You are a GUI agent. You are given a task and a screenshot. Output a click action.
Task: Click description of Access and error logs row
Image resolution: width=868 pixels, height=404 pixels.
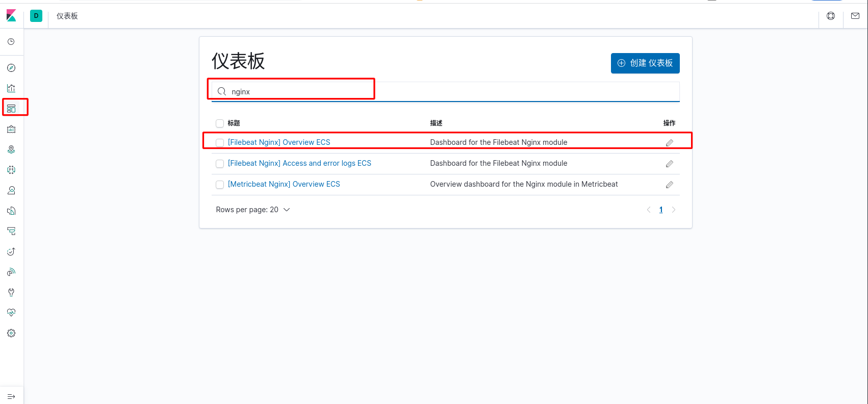(499, 163)
